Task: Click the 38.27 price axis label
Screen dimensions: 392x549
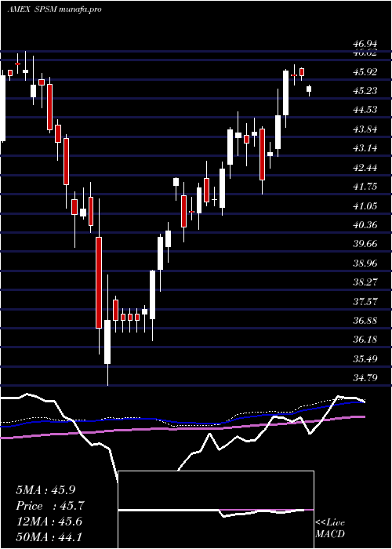Action: point(365,282)
